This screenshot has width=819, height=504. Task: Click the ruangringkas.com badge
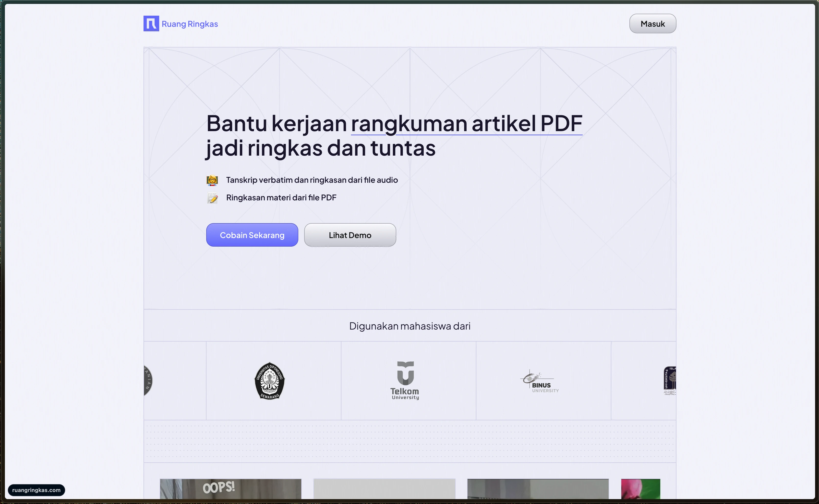(x=36, y=490)
